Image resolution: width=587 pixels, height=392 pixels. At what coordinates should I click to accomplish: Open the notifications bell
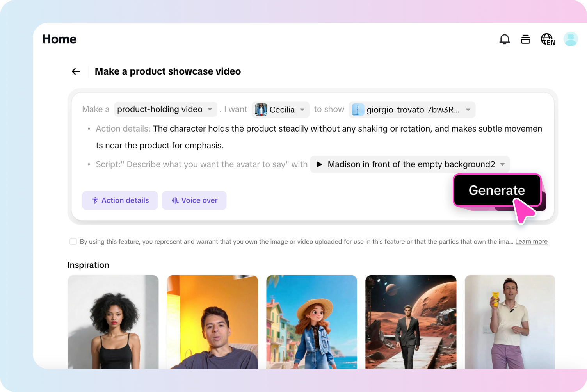pos(504,39)
